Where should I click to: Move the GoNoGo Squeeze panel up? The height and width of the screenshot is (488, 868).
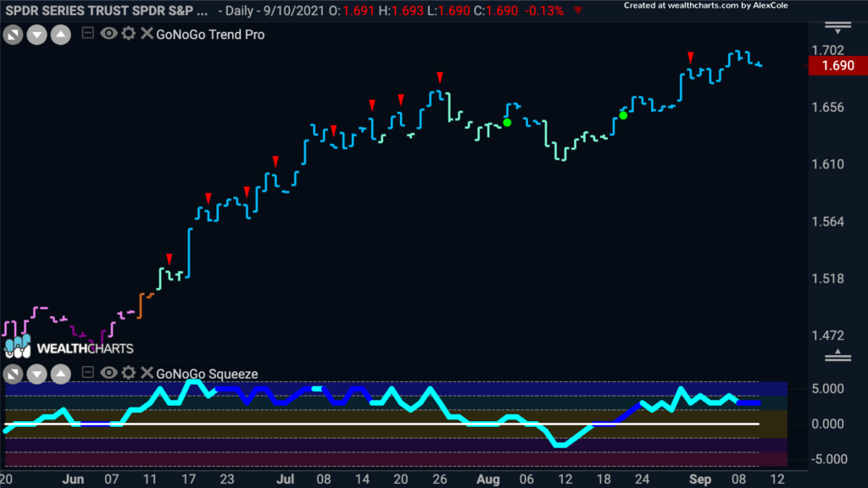[x=61, y=374]
